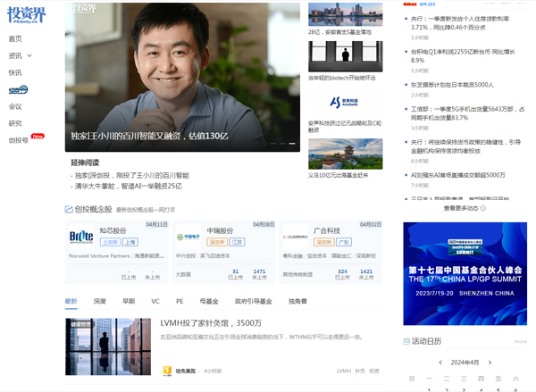Open the 投资界 logo home link
Screen dimensions: 536x392
click(x=26, y=14)
